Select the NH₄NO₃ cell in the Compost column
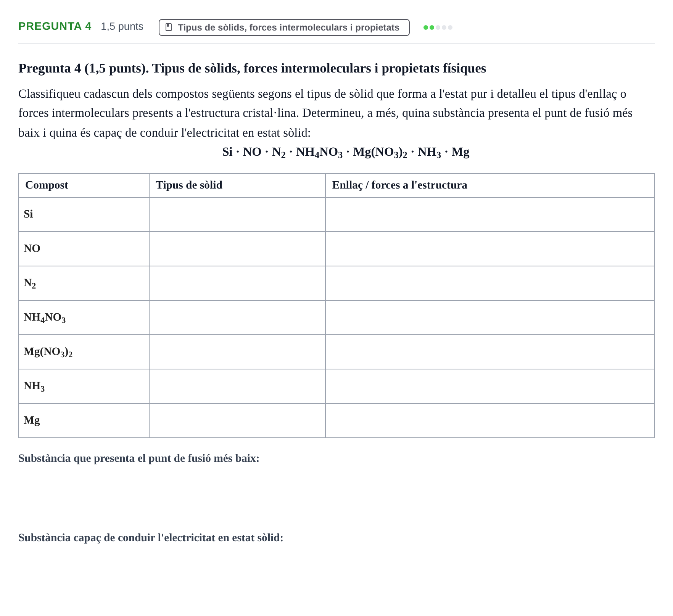673x616 pixels. [84, 318]
